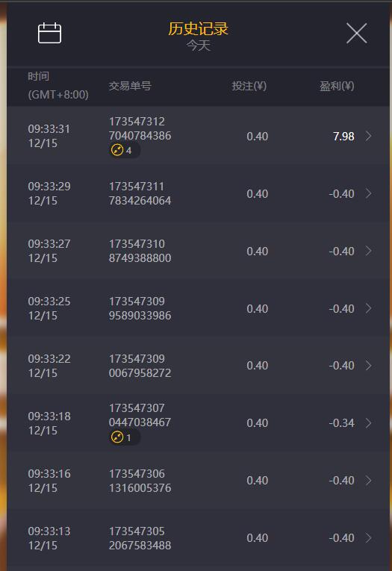This screenshot has width=392, height=571.
Task: Click the 今天 date label
Action: tap(199, 46)
